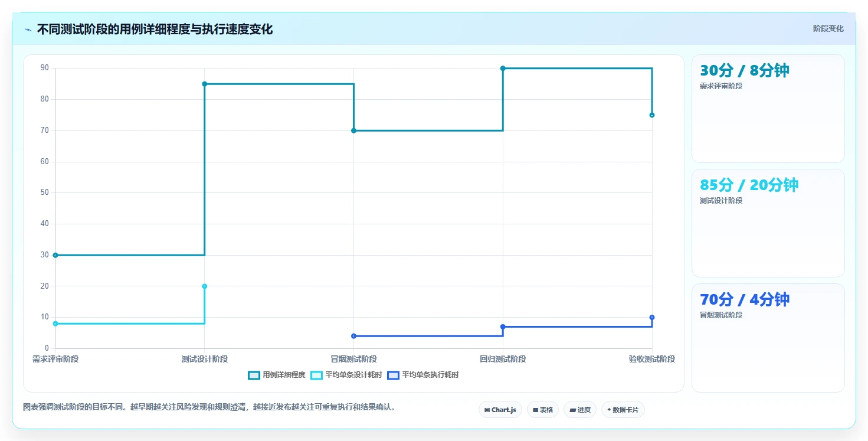Click the 验收测试阶段 data point at 75

[652, 115]
